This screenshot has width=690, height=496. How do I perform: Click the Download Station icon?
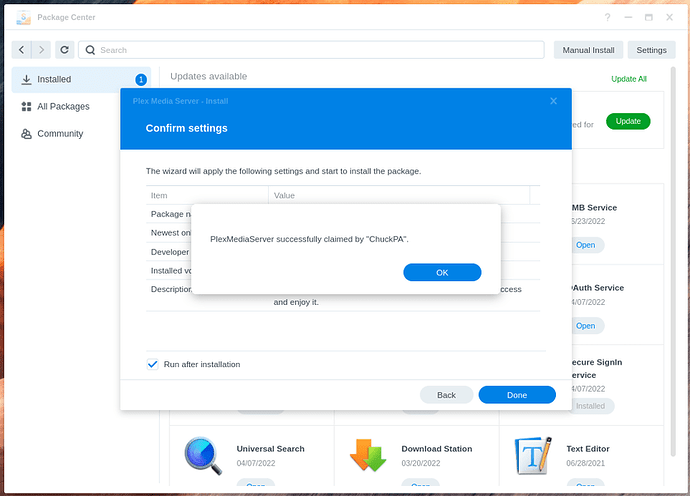[x=368, y=456]
